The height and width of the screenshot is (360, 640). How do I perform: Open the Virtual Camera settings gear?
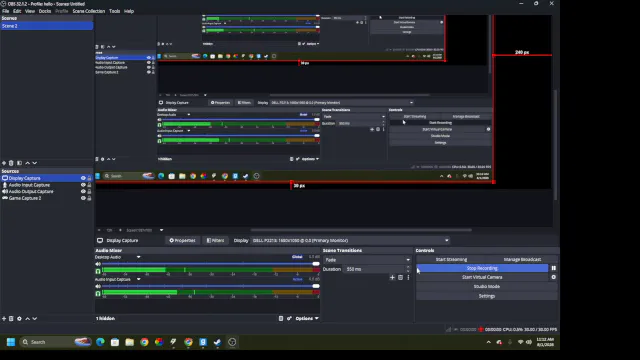(553, 277)
